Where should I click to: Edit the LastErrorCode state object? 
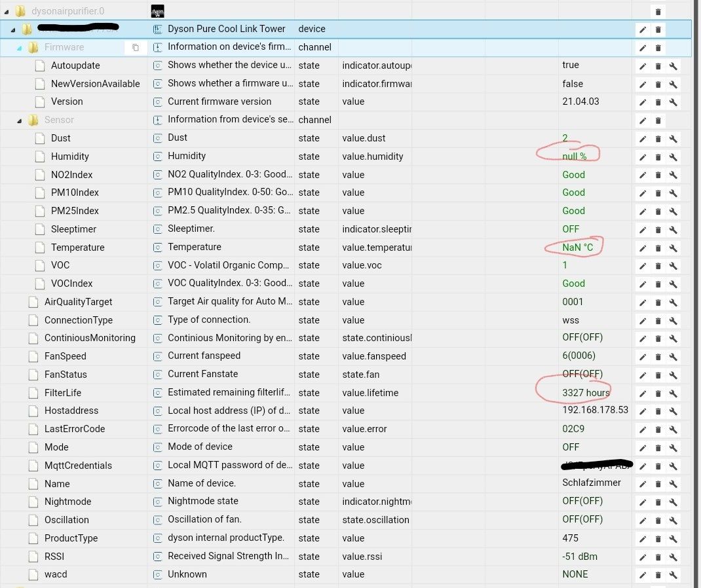(643, 430)
